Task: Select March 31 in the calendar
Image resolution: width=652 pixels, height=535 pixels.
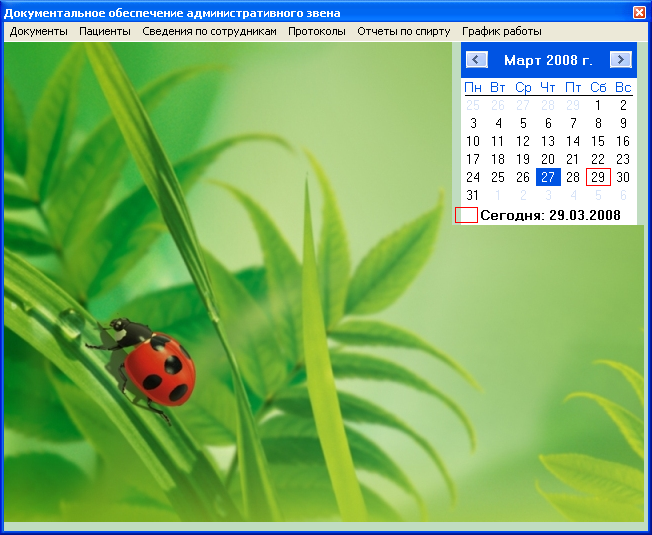Action: point(473,195)
